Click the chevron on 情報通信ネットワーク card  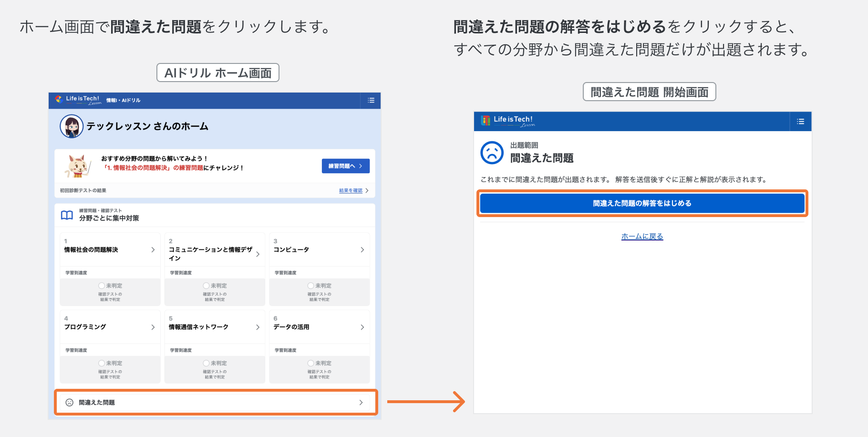click(x=258, y=327)
